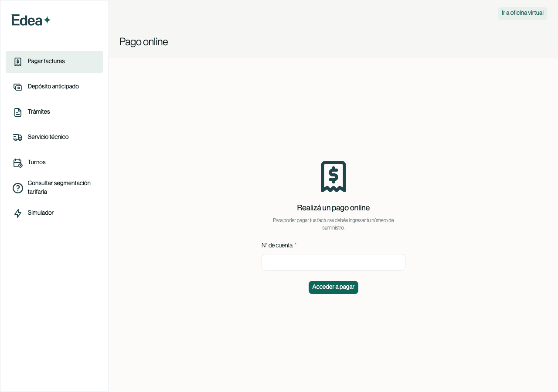This screenshot has height=392, width=558.
Task: Focus the N° de cuenta input field
Action: point(333,262)
